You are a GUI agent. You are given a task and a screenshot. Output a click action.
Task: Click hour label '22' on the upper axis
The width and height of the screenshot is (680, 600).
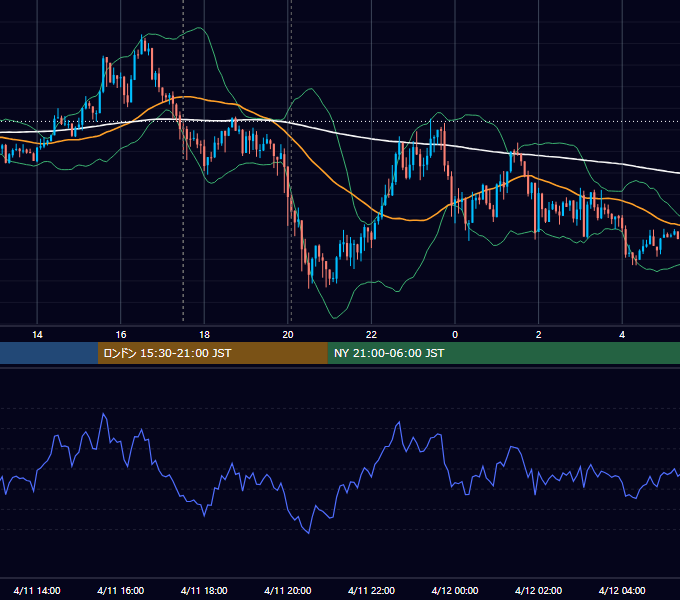(371, 335)
